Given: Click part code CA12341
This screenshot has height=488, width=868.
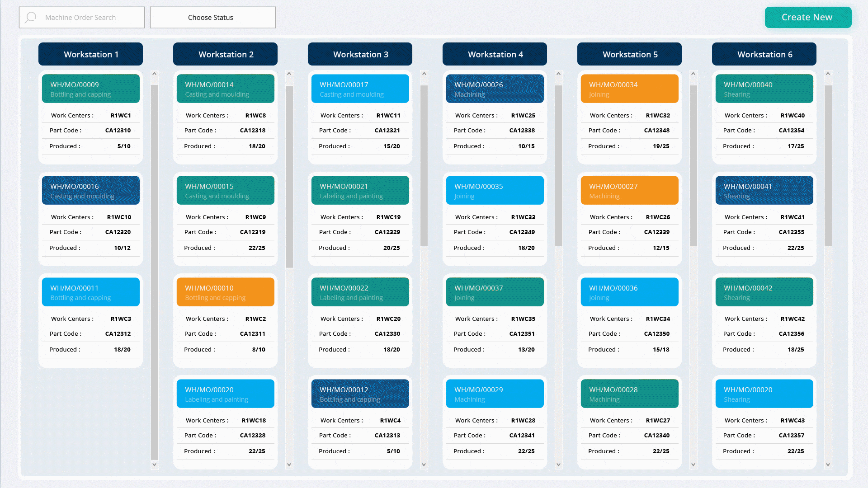Looking at the screenshot, I should coord(522,436).
